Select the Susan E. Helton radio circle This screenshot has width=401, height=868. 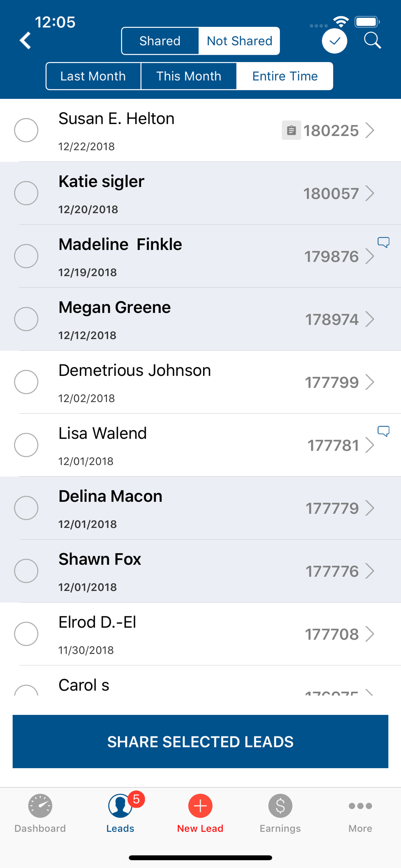[x=26, y=130]
